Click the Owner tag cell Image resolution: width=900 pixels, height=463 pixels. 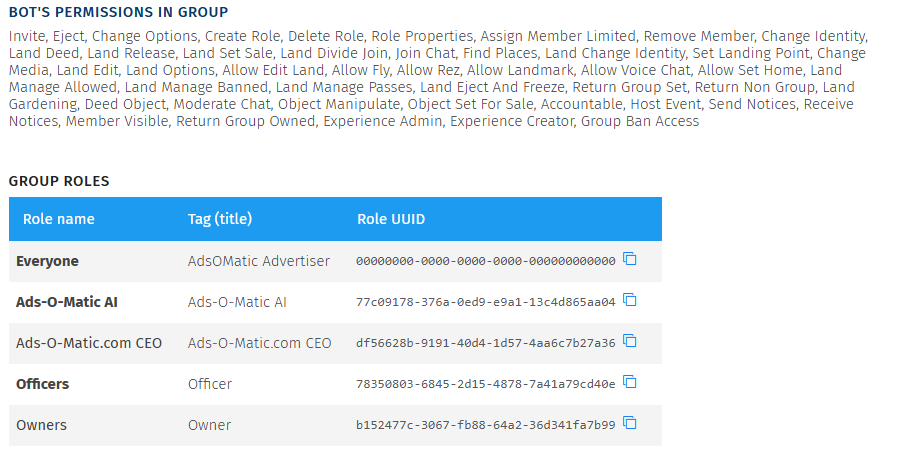click(210, 425)
